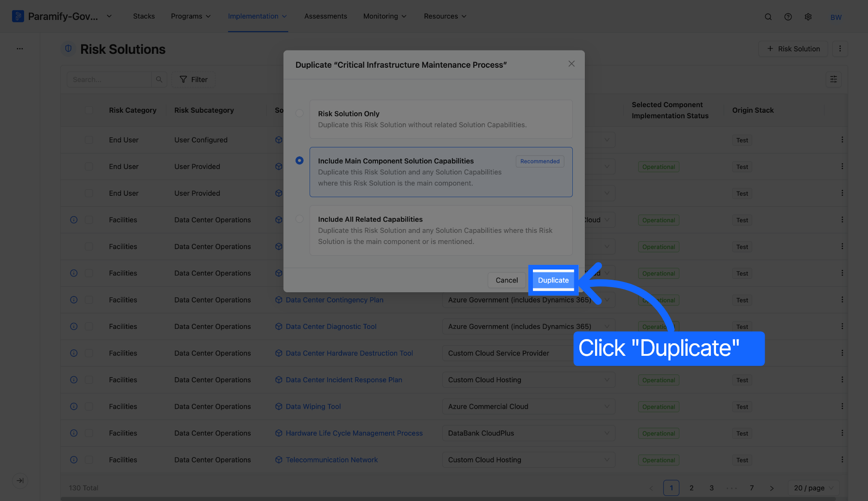The image size is (868, 501).
Task: Open the Resources menu
Action: tap(445, 16)
